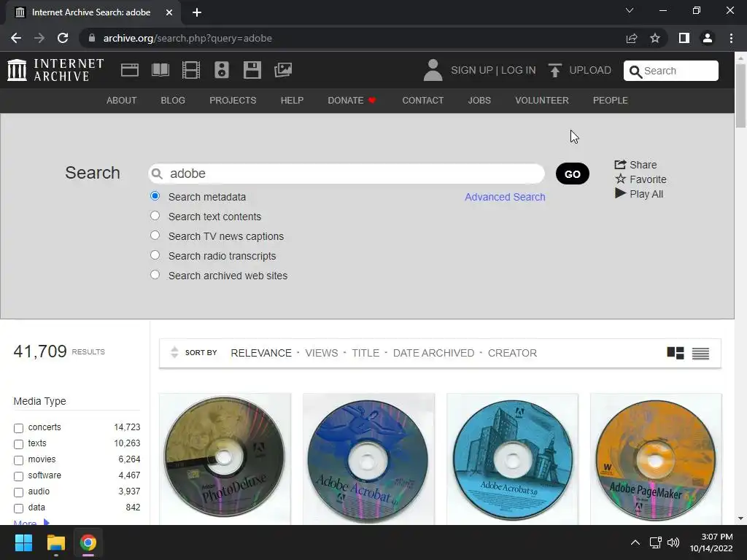
Task: Click the address bar URL
Action: pos(187,38)
